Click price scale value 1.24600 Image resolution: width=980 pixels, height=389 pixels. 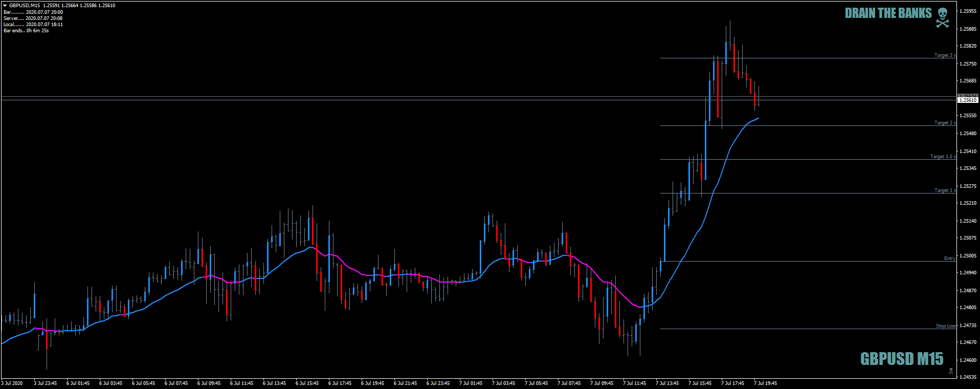[x=968, y=360]
